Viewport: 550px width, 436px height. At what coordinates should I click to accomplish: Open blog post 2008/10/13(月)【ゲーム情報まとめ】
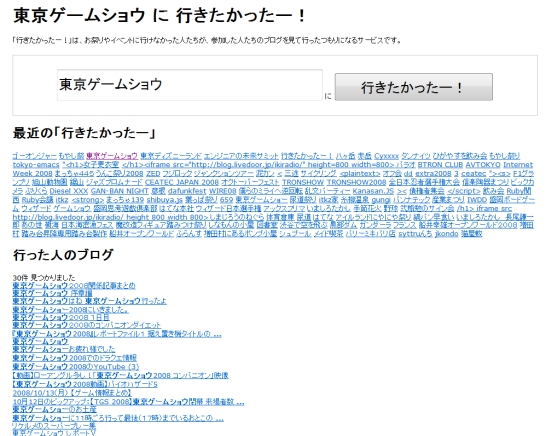click(x=72, y=393)
